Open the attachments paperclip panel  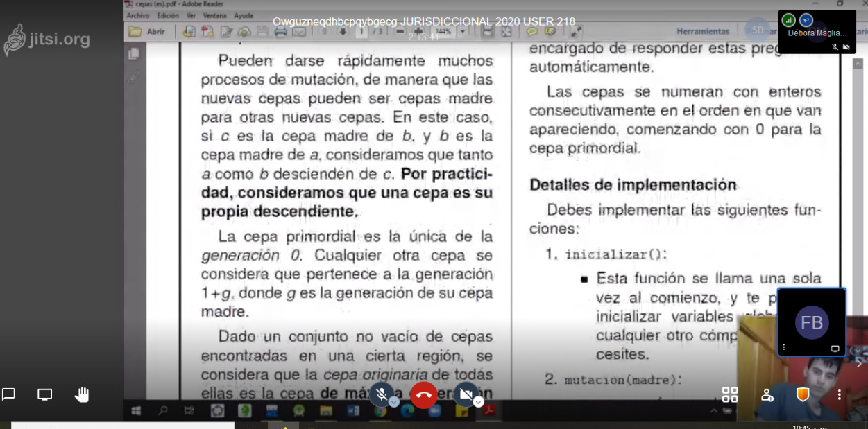click(x=134, y=76)
